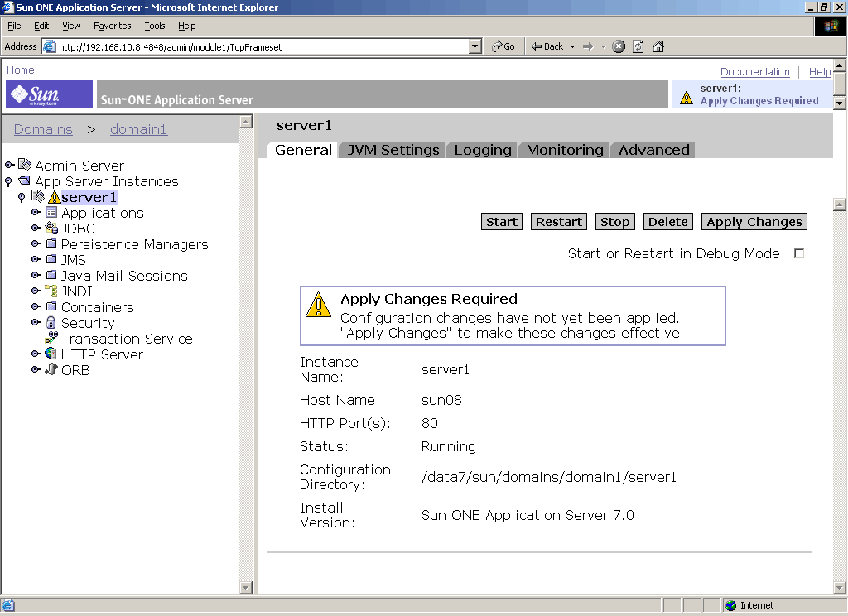This screenshot has width=848, height=616.
Task: Click the Apply Changes Required status link
Action: [759, 100]
